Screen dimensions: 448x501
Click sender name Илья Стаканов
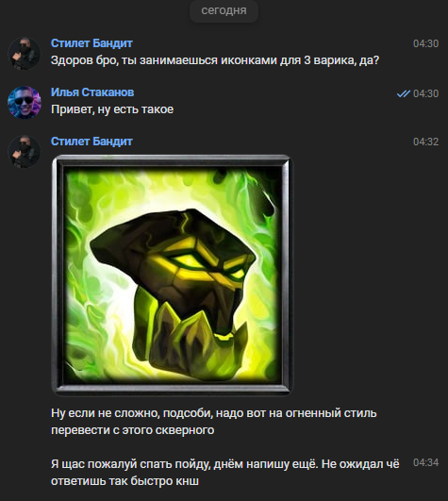pyautogui.click(x=92, y=92)
